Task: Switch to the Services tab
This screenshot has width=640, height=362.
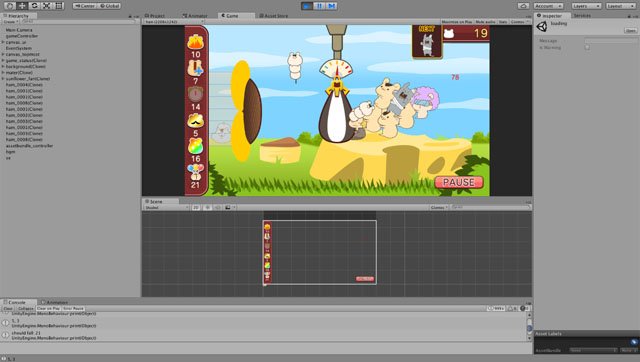Action: [x=582, y=16]
